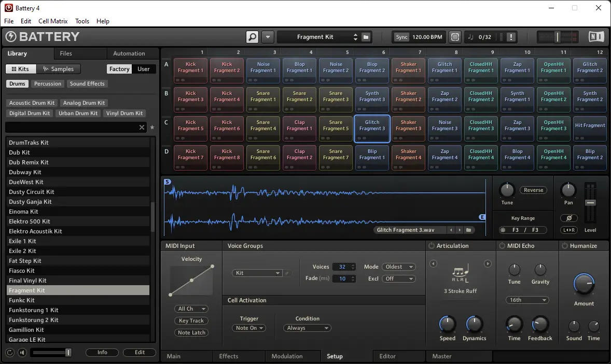The image size is (611, 364).
Task: Click the speaker preview icon
Action: pyautogui.click(x=22, y=352)
